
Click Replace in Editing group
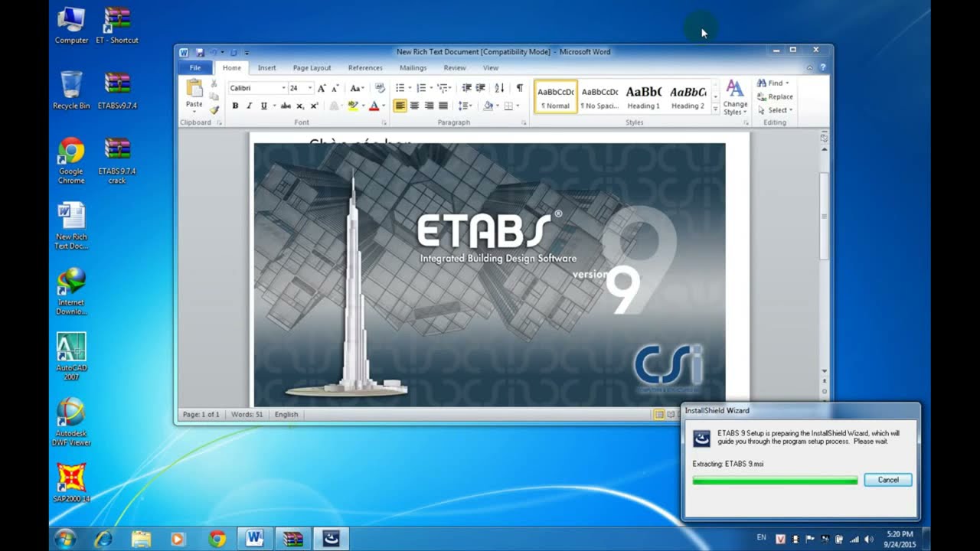775,96
